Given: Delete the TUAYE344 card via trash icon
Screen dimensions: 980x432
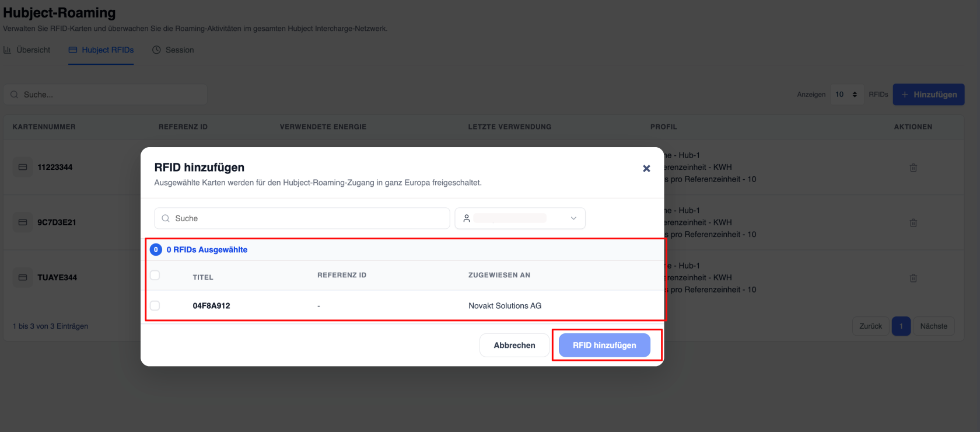Looking at the screenshot, I should coord(914,278).
